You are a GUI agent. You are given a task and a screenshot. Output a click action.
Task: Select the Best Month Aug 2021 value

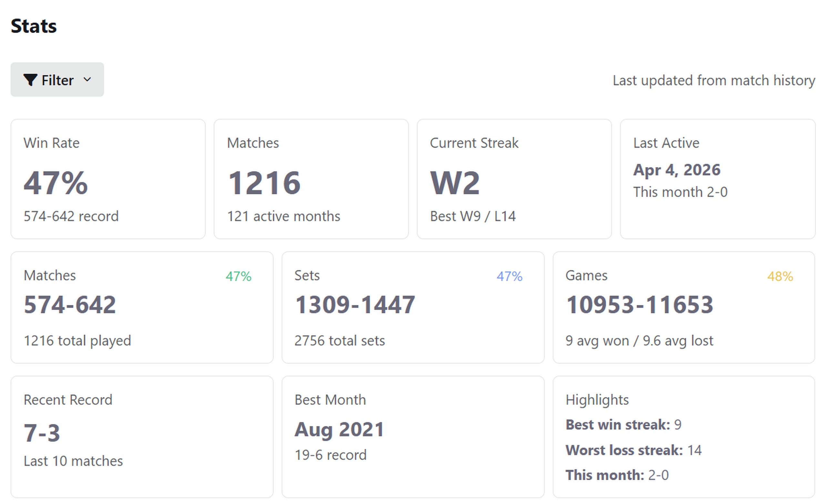point(339,429)
